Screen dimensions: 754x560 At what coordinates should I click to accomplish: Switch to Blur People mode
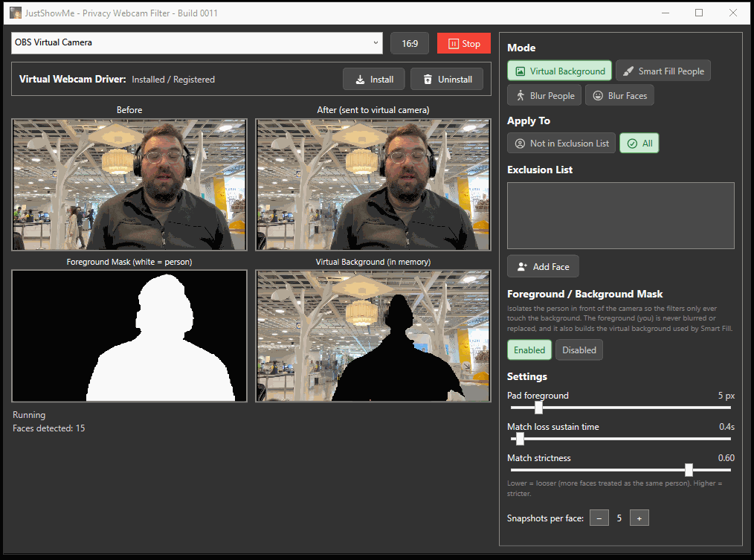point(544,95)
